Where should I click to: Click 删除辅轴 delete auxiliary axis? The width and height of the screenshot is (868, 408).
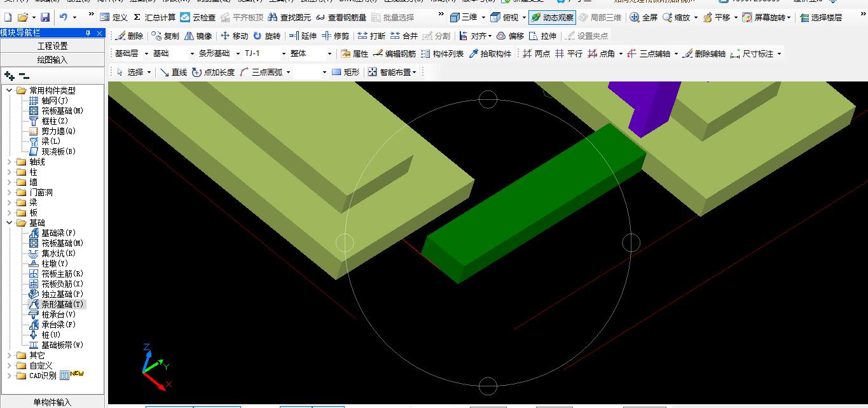point(704,53)
